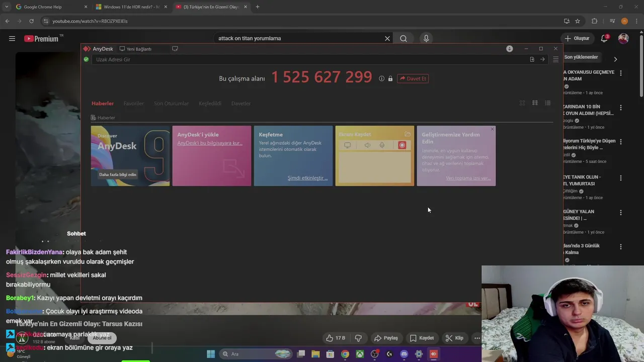Open the Windows Start menu
This screenshot has width=644, height=362.
coord(211,354)
